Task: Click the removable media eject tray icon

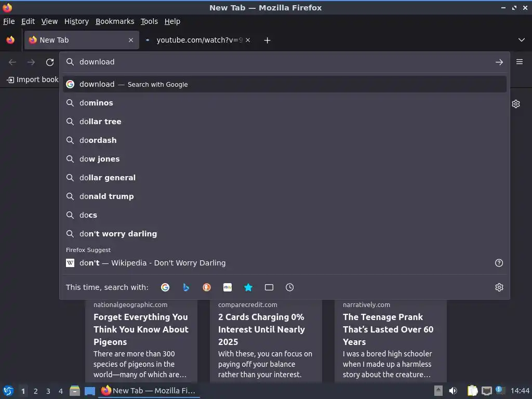Action: [x=438, y=391]
